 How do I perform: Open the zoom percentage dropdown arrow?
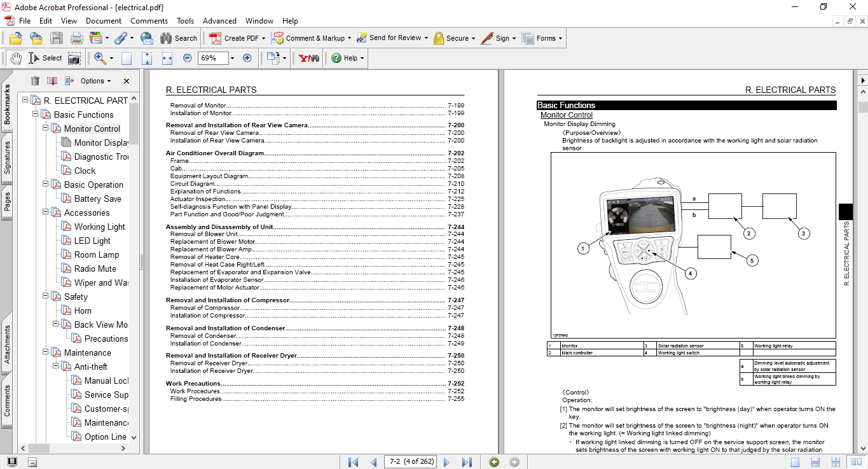pyautogui.click(x=232, y=58)
